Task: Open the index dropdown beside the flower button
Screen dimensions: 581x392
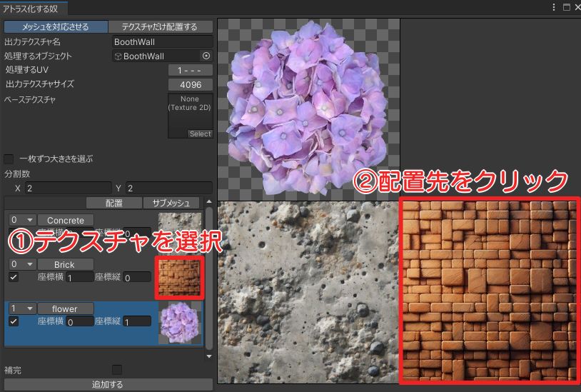Action: pos(21,309)
